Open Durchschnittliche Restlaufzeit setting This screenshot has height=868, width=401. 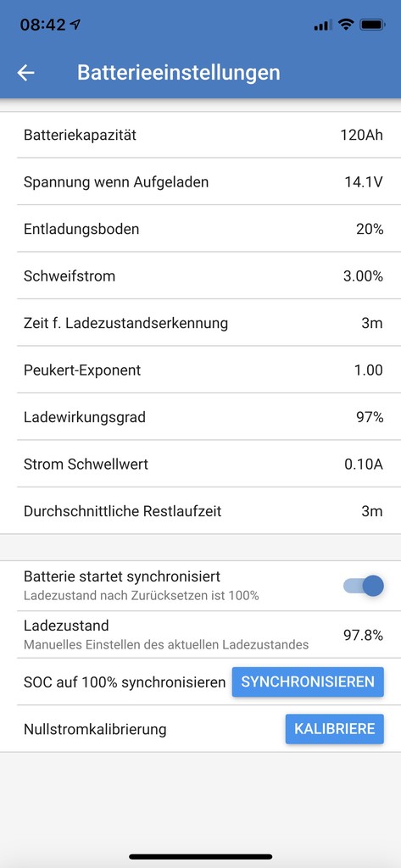(x=200, y=511)
